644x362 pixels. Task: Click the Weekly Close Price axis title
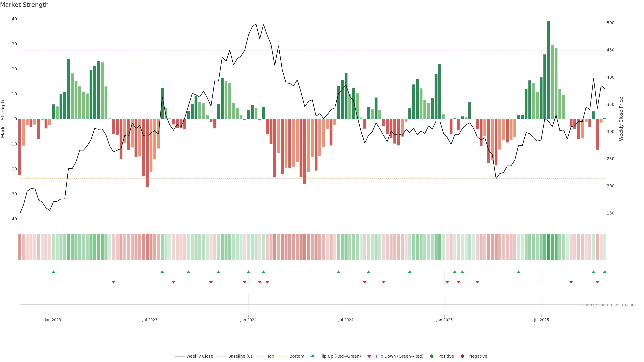pos(621,119)
